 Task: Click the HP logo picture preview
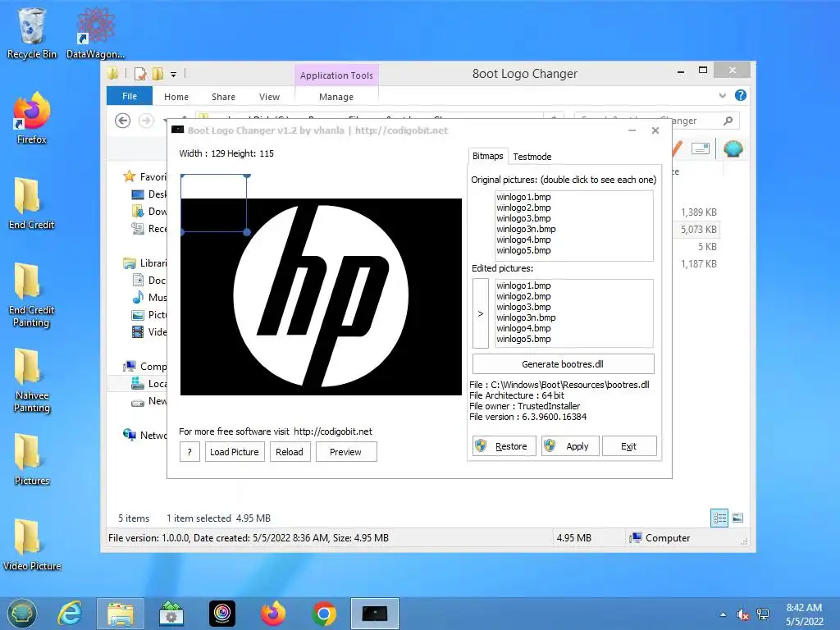click(x=321, y=297)
